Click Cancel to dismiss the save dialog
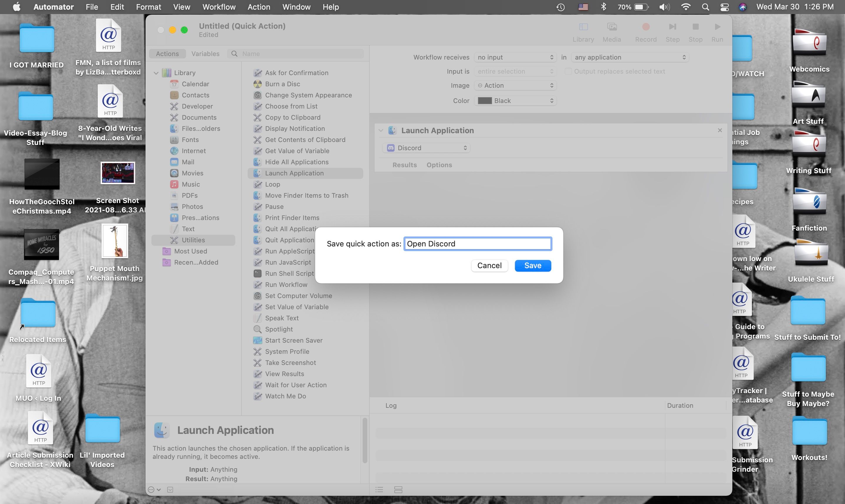 (x=489, y=265)
